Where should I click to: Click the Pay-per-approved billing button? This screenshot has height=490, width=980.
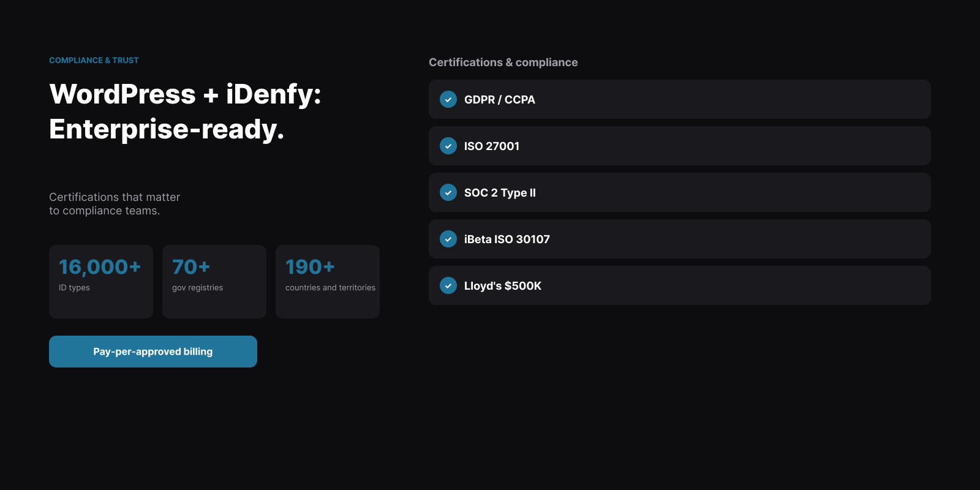pos(153,352)
